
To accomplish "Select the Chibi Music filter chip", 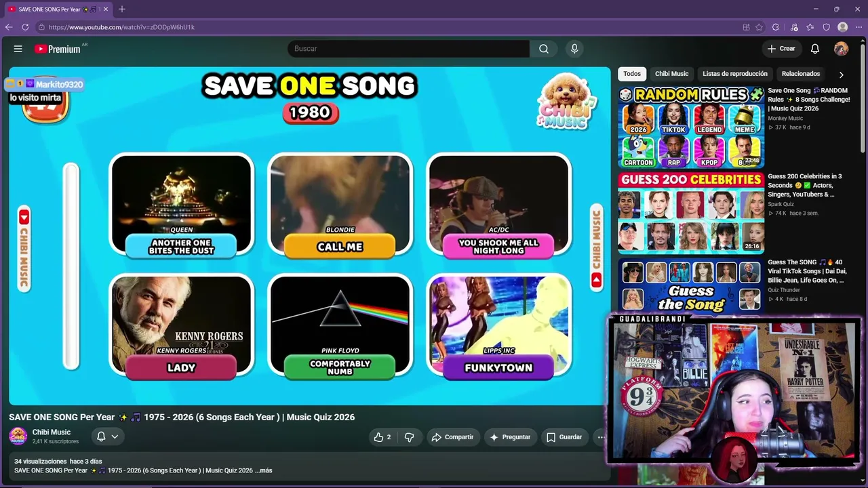I will click(671, 74).
